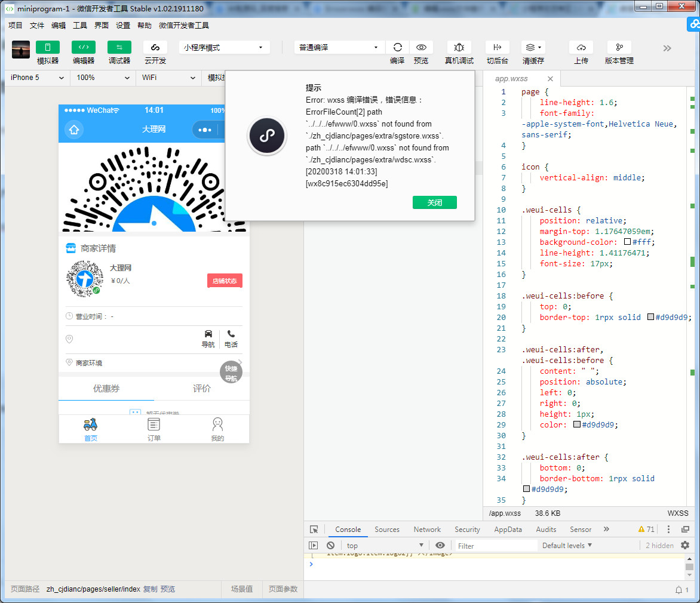Click the 预览 preview eye icon
This screenshot has height=603, width=700.
[421, 47]
